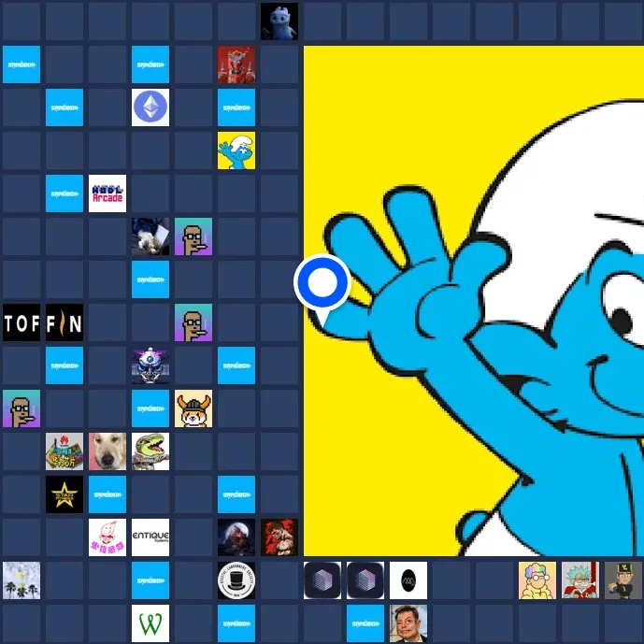Click the small Smurf land tile
The image size is (644, 644).
coord(236,150)
